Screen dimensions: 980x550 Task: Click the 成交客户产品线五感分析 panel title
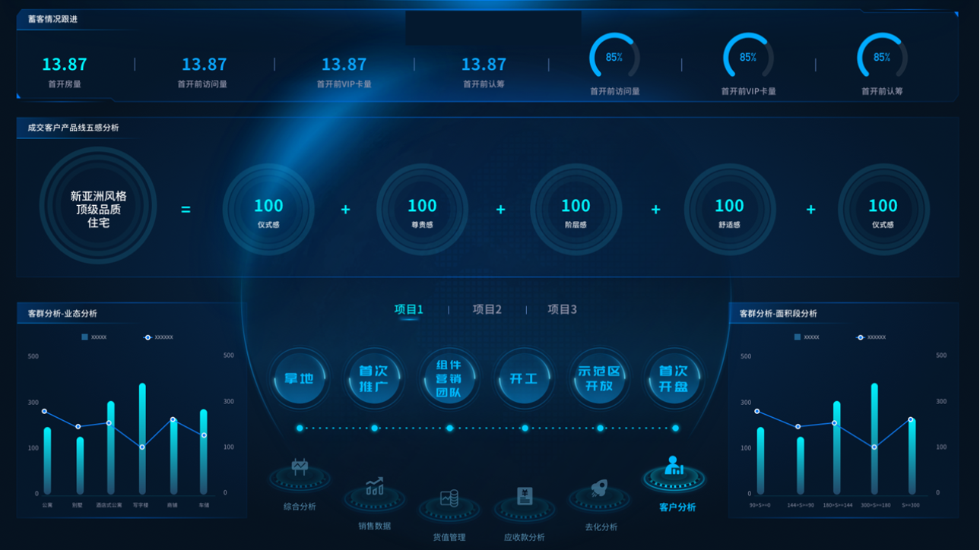click(73, 128)
